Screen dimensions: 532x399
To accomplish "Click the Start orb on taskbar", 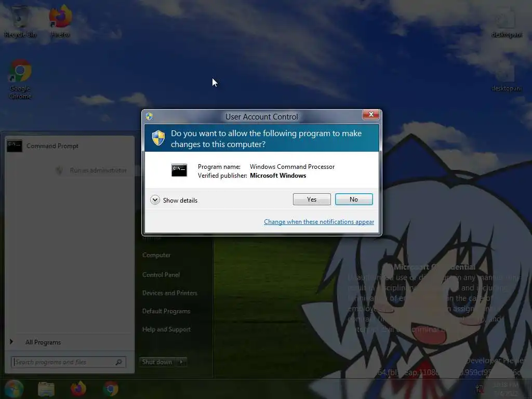I will click(13, 389).
